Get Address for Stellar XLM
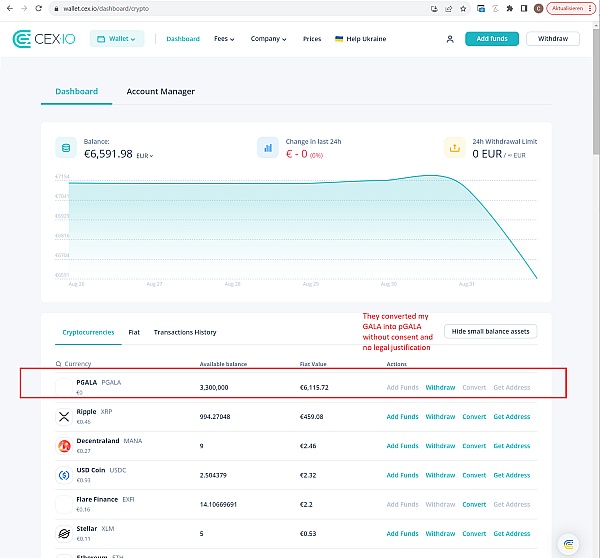The height and width of the screenshot is (558, 600). coord(512,534)
